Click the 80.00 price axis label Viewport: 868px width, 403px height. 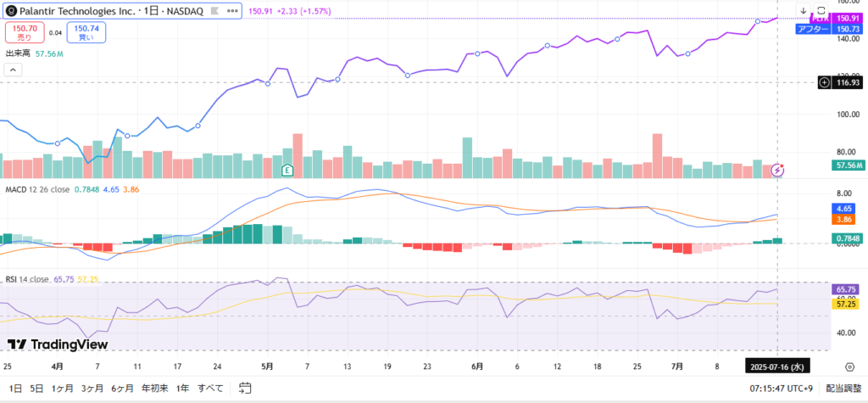coord(845,151)
